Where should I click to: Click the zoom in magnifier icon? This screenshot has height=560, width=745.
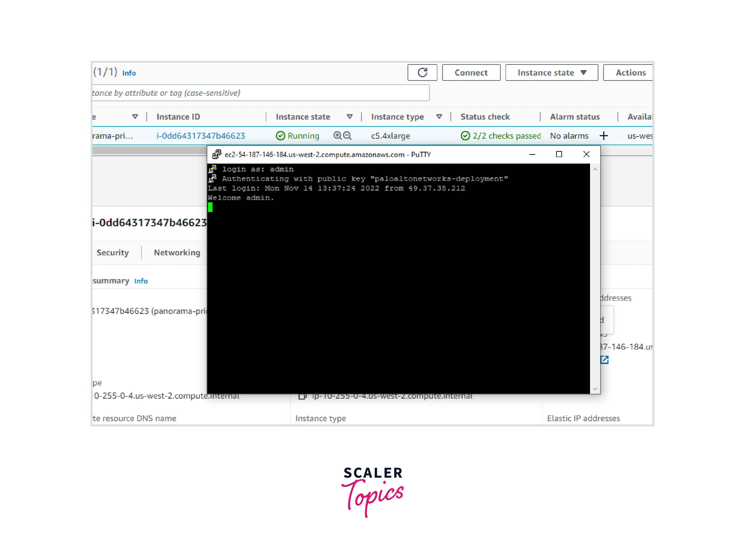click(337, 136)
